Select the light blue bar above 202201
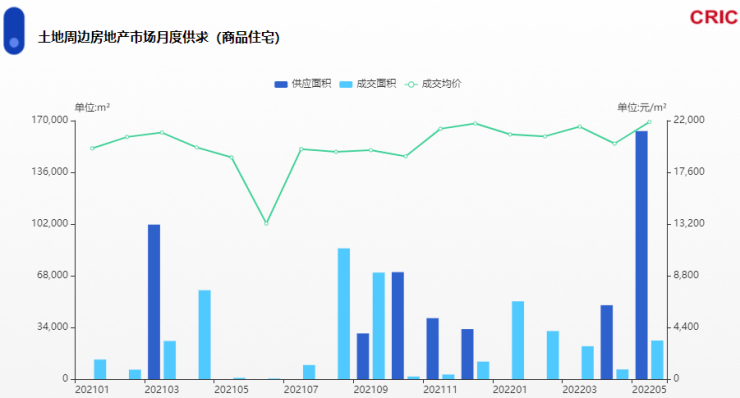 point(518,340)
